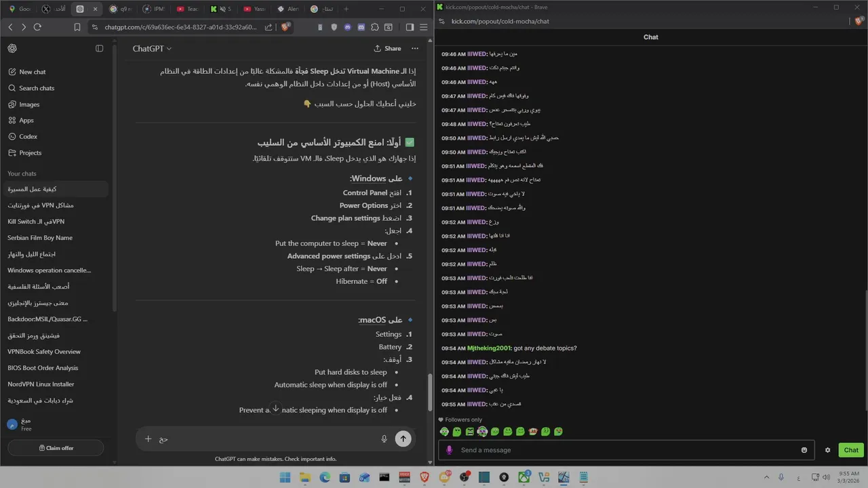Reload the ChatGPT page
This screenshot has height=488, width=868.
(x=37, y=27)
